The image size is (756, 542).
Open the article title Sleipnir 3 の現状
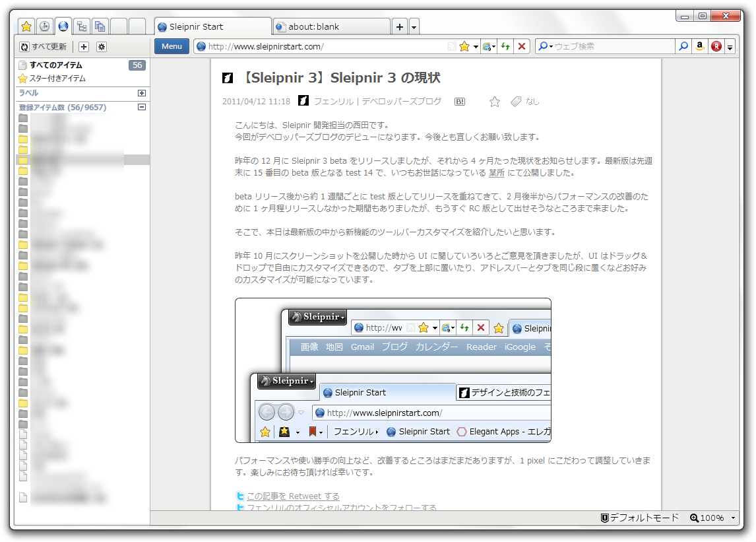pos(340,77)
